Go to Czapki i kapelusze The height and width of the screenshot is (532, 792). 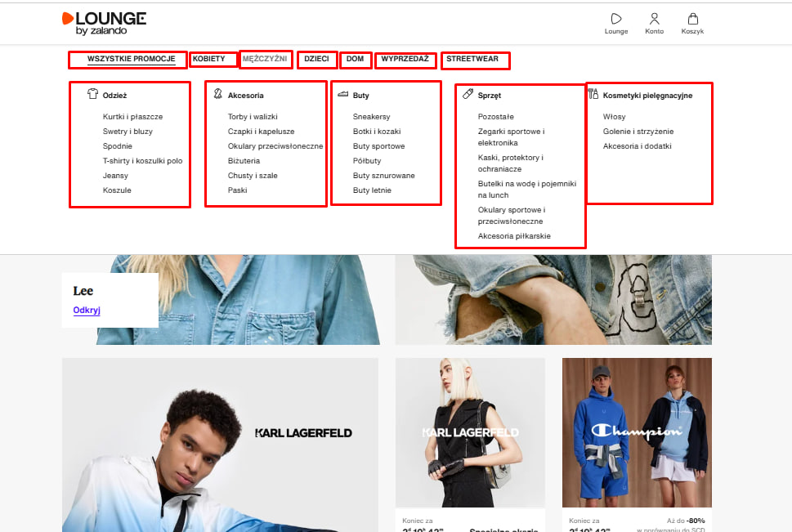pyautogui.click(x=261, y=132)
